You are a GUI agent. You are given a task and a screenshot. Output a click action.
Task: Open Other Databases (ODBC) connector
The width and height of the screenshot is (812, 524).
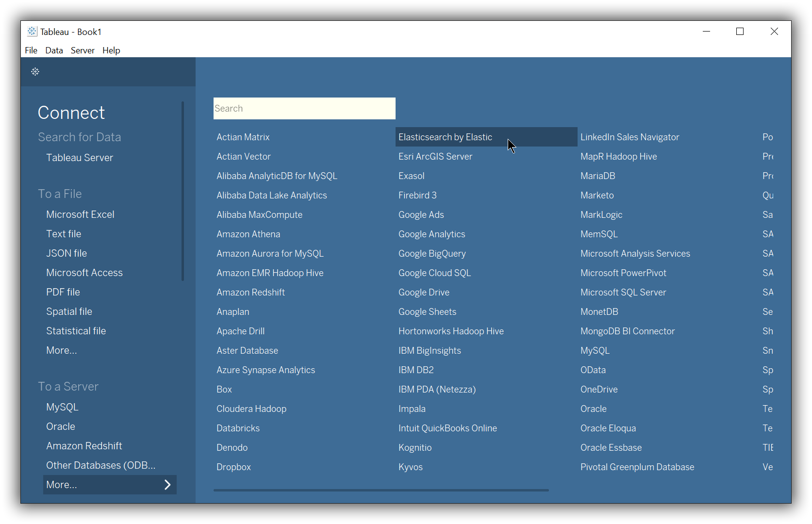100,465
